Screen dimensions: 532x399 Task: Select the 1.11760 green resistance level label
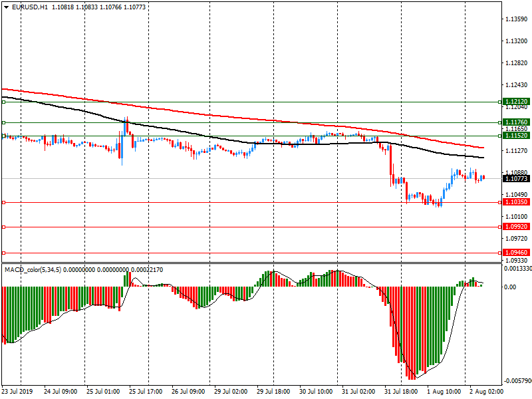click(x=517, y=122)
